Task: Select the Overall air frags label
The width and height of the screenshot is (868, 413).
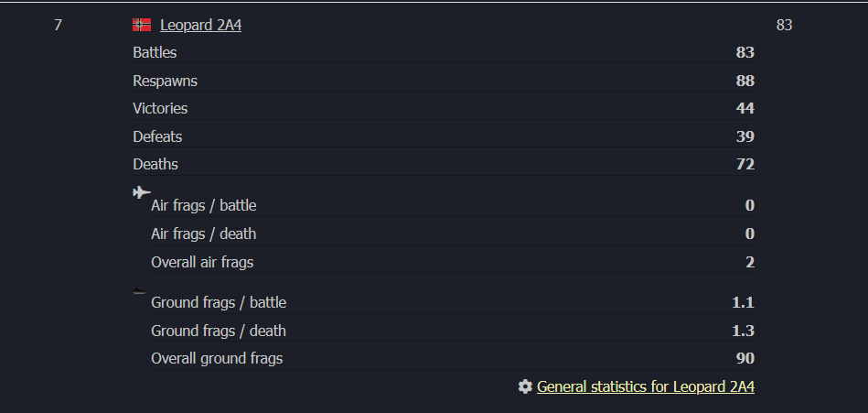Action: coord(202,262)
